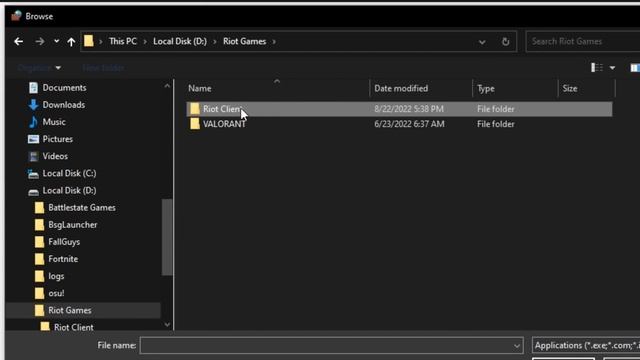Select the Riot Client folder row
Viewport: 640px width, 360px height.
click(399, 109)
